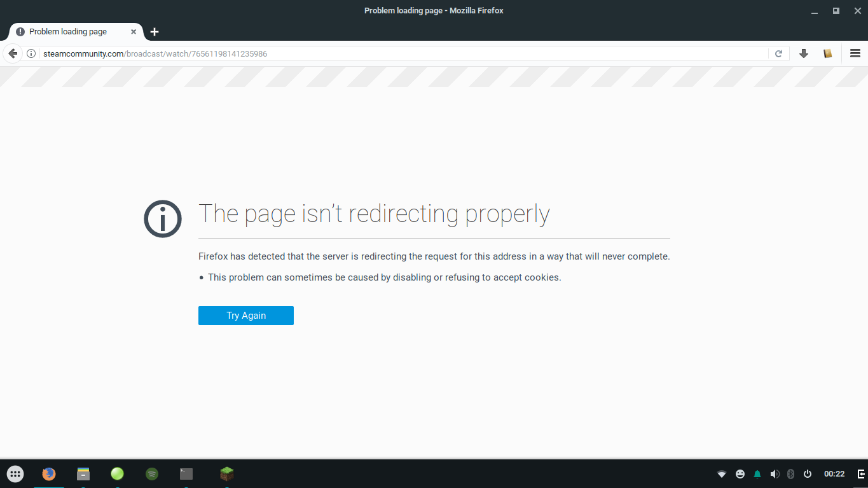
Task: Click the steamcommunity.com URL field
Action: (x=404, y=54)
